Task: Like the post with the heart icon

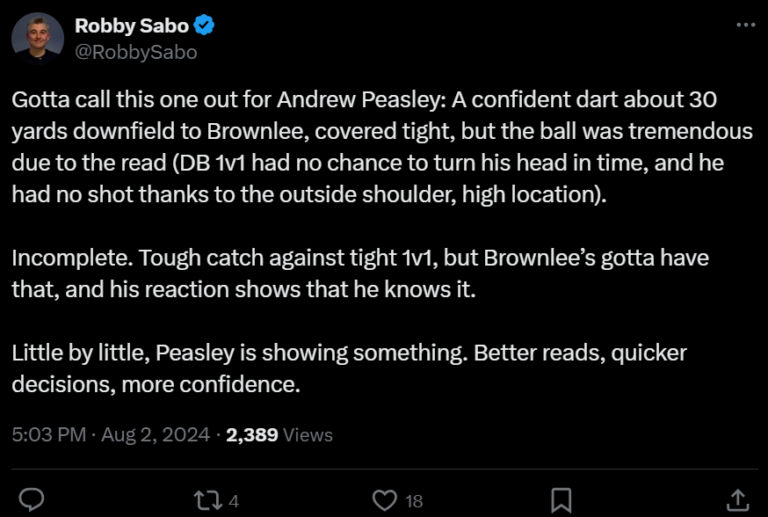Action: [x=383, y=498]
